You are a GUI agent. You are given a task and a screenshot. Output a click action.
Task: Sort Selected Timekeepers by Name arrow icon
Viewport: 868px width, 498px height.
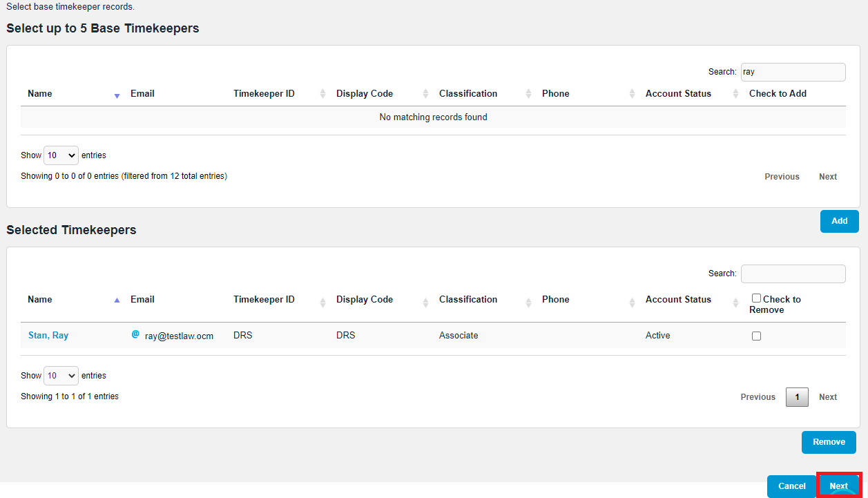(x=117, y=300)
